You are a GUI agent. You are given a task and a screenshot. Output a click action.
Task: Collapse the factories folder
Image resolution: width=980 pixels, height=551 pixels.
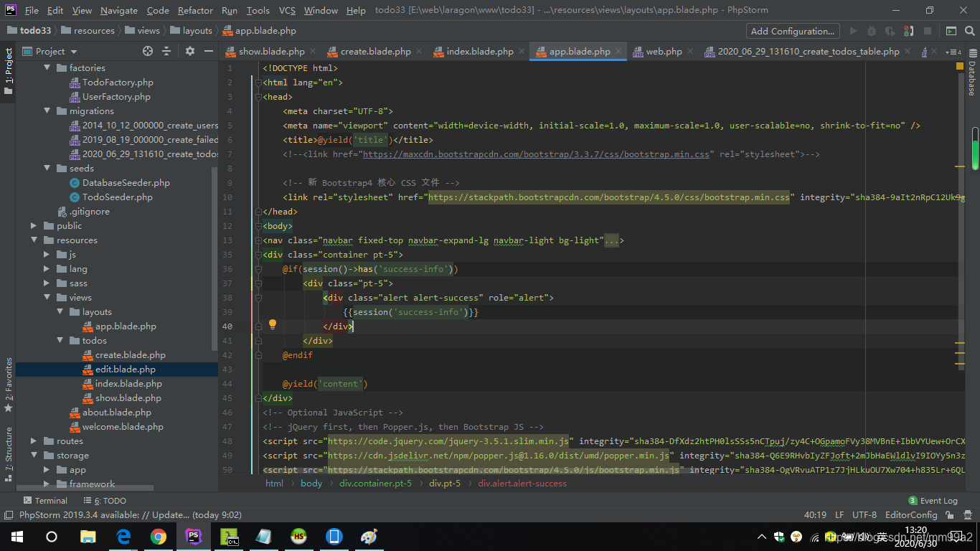click(x=47, y=67)
